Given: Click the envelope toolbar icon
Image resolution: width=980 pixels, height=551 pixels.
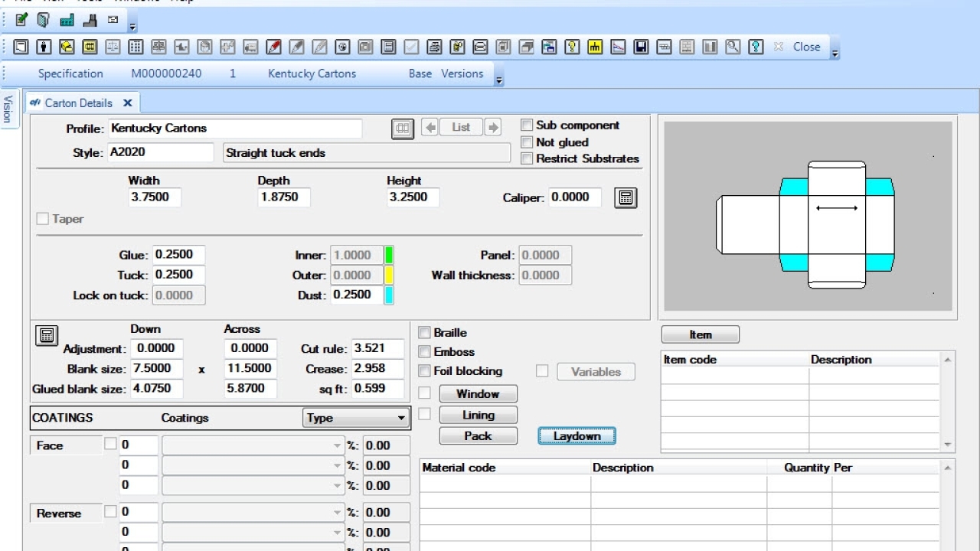Looking at the screenshot, I should tap(480, 47).
